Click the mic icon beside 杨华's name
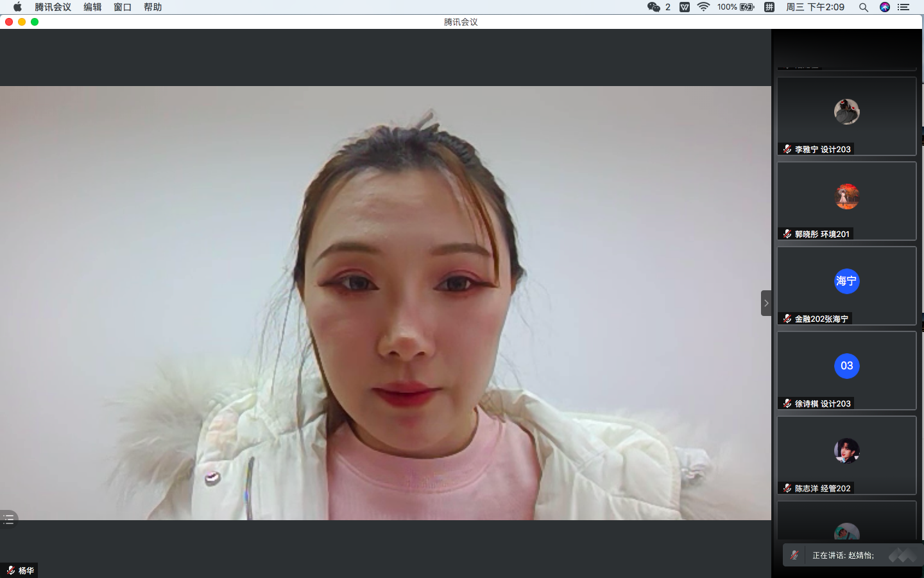Screen dimensions: 924x578 coord(10,570)
